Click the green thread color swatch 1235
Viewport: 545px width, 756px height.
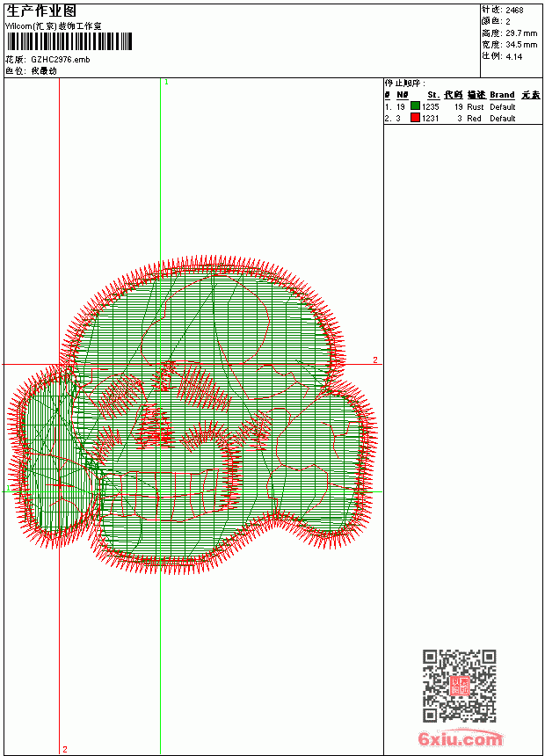pyautogui.click(x=415, y=106)
